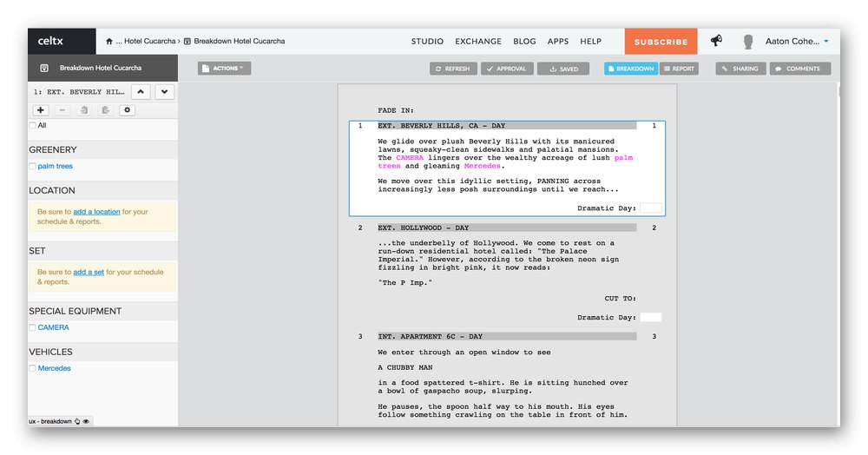Follow the 'add a set' link

click(89, 272)
